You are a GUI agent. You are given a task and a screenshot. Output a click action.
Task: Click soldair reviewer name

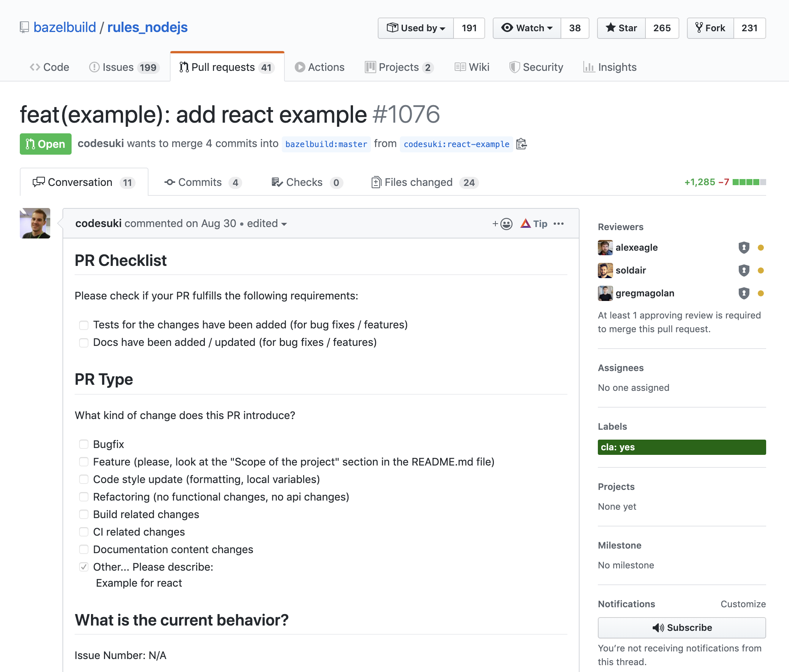[x=631, y=270]
